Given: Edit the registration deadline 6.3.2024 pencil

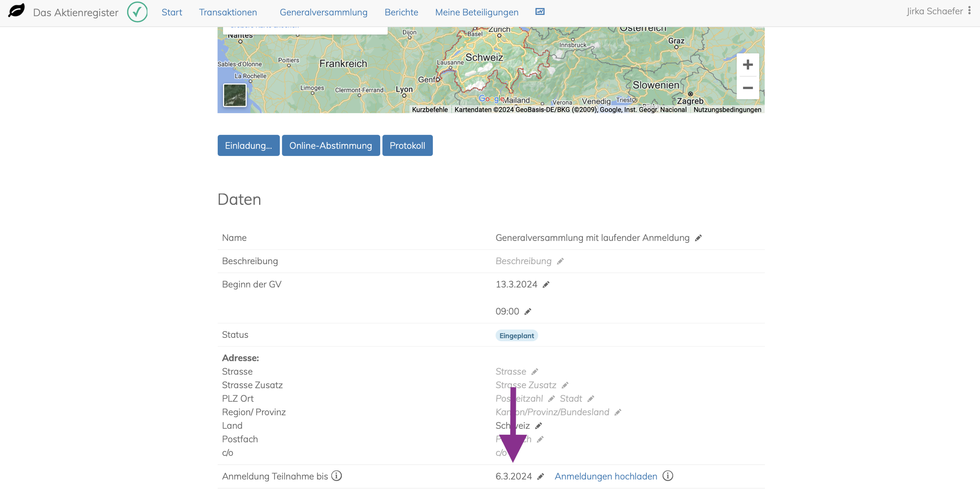Looking at the screenshot, I should (x=541, y=477).
